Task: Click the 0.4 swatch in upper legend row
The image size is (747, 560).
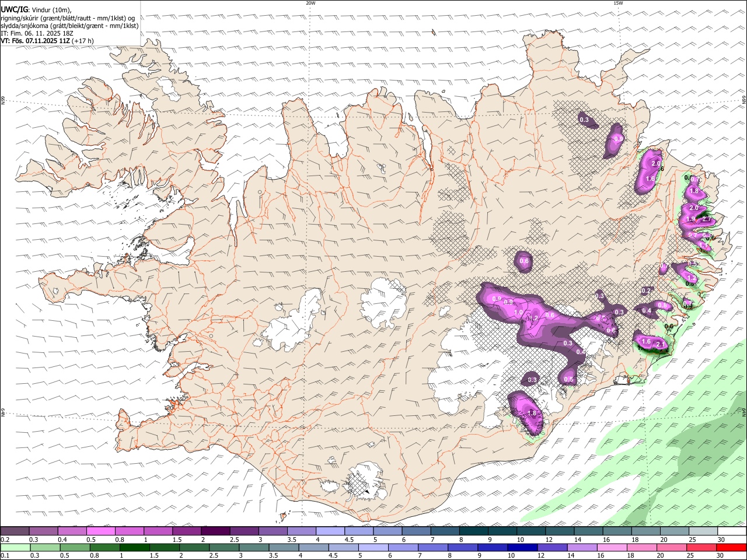Action: [x=72, y=531]
